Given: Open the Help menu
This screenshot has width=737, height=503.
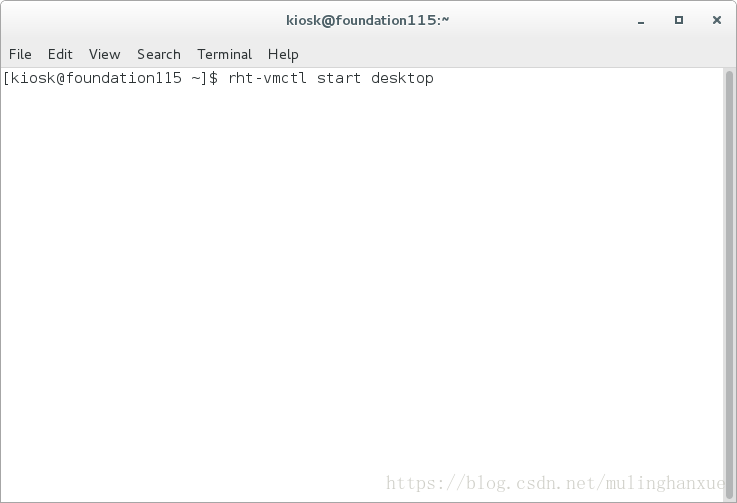Looking at the screenshot, I should coord(283,55).
